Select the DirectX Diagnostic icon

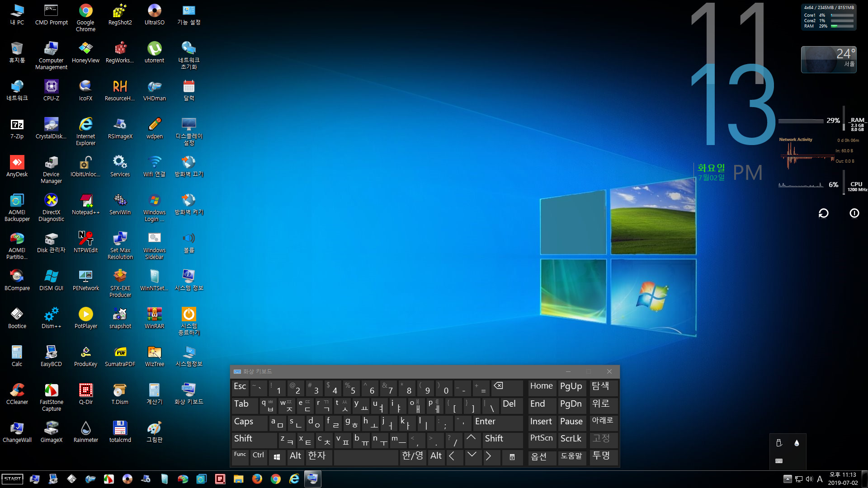51,207
